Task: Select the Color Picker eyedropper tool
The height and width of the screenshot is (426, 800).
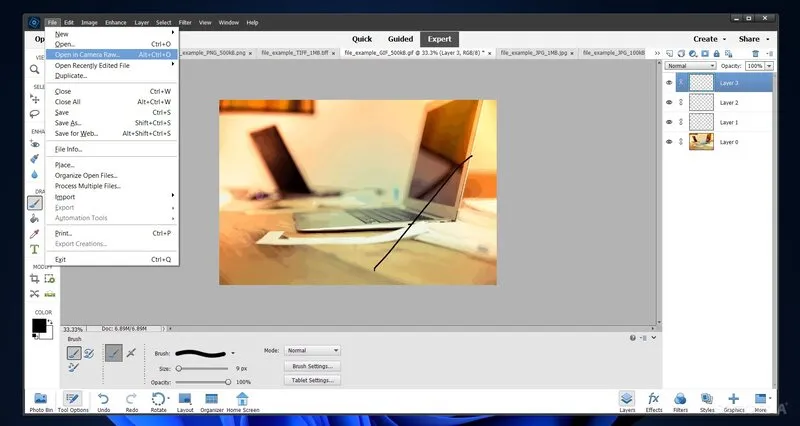Action: tap(35, 234)
